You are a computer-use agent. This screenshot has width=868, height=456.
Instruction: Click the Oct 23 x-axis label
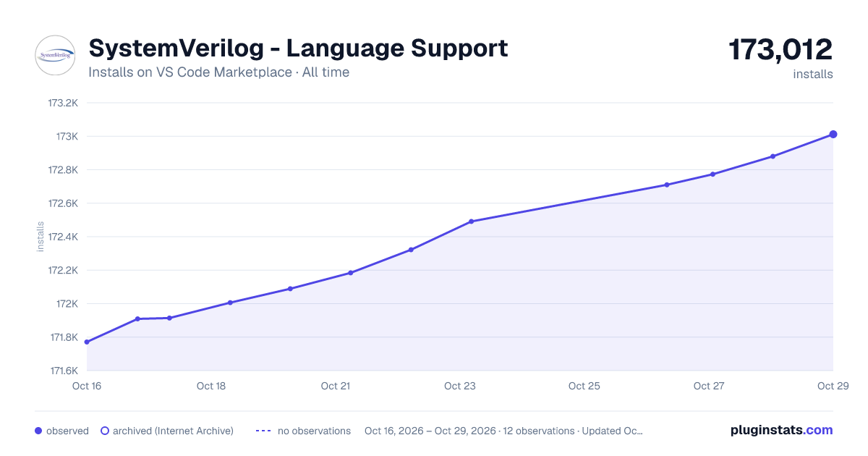(x=460, y=386)
